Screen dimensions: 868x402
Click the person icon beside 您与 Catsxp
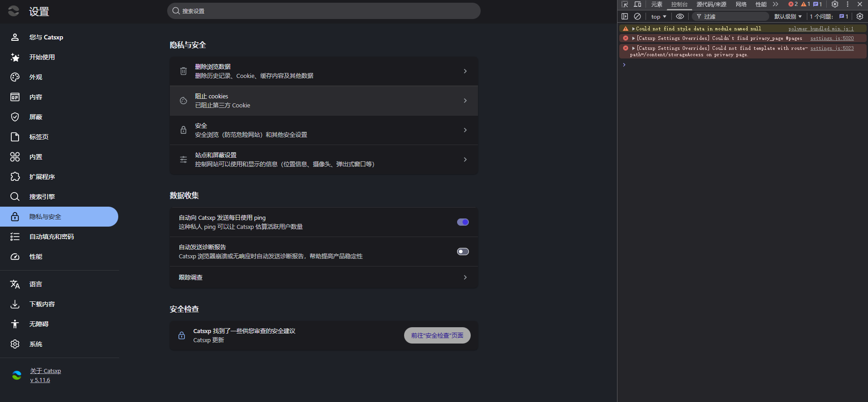pos(15,37)
